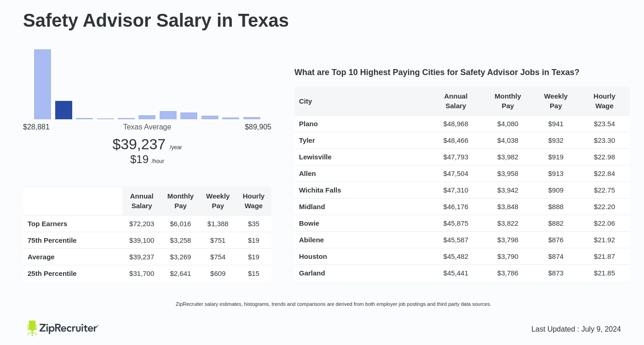The width and height of the screenshot is (644, 345).
Task: Click the Midland city name
Action: click(x=312, y=207)
